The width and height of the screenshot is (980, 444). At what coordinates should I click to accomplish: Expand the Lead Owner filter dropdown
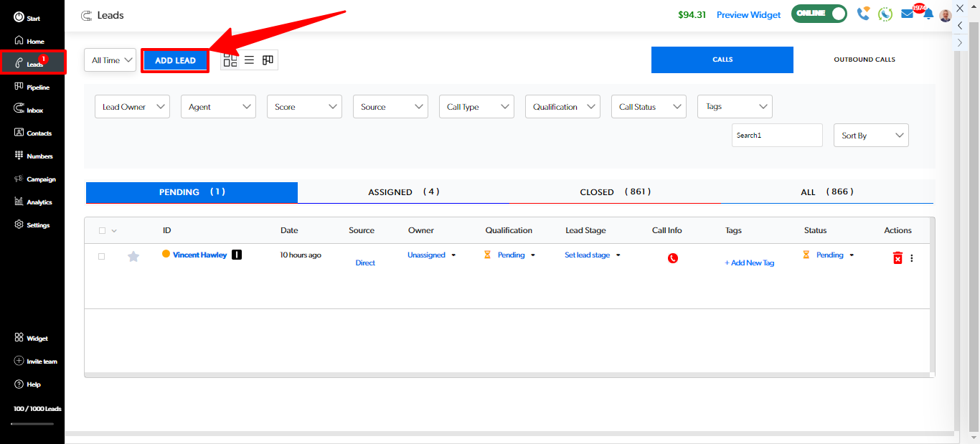[132, 107]
